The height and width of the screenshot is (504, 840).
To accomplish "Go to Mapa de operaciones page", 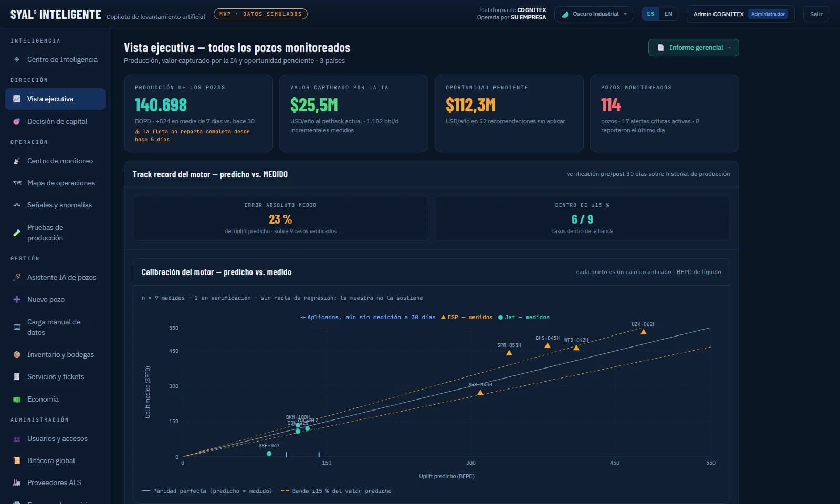I will [55, 183].
